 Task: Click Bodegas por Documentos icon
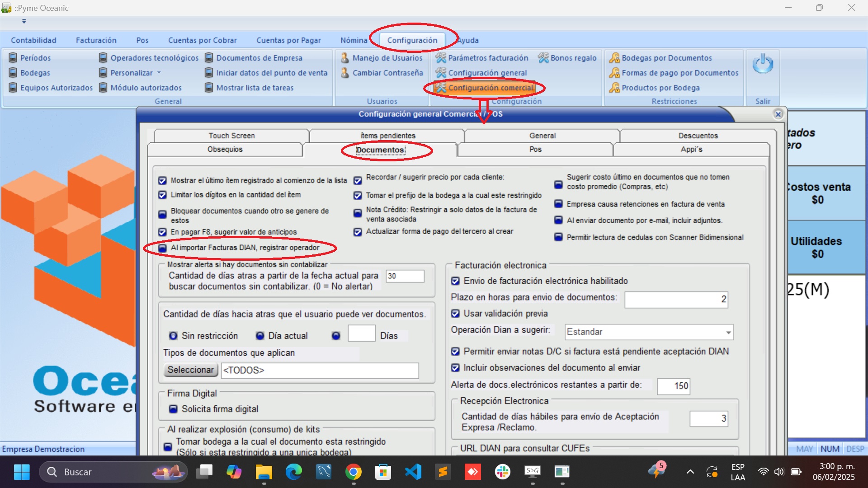click(x=614, y=58)
